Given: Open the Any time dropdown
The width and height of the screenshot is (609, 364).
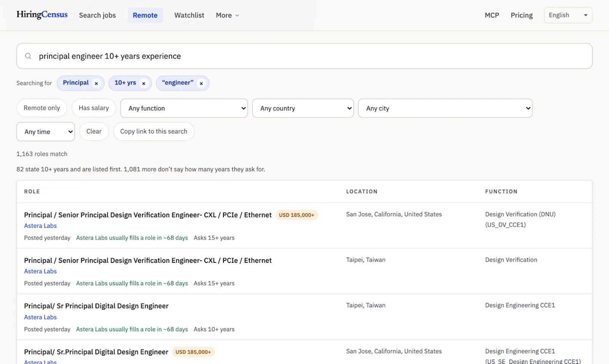Looking at the screenshot, I should (46, 132).
